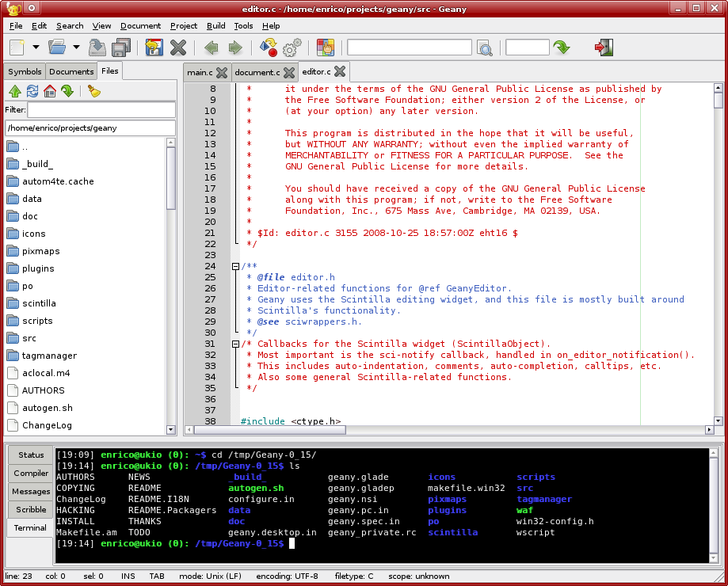Click the /home/enrico/projects/geany path field
Viewport: 728px width, 586px height.
tap(90, 128)
